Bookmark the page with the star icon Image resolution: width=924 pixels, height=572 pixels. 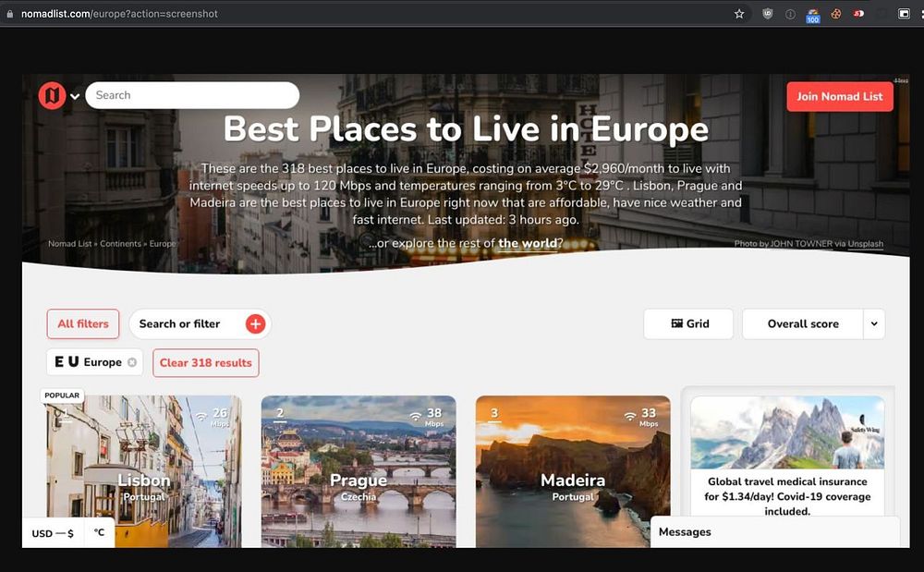739,14
